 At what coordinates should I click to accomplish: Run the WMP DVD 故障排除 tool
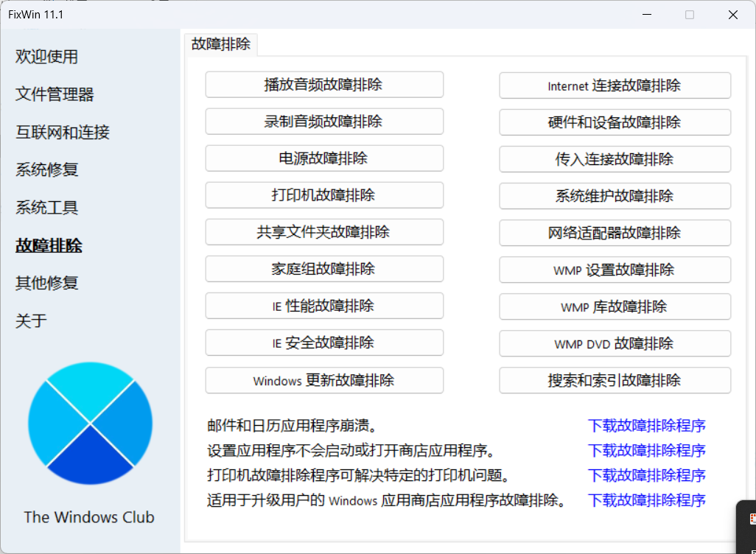click(615, 343)
